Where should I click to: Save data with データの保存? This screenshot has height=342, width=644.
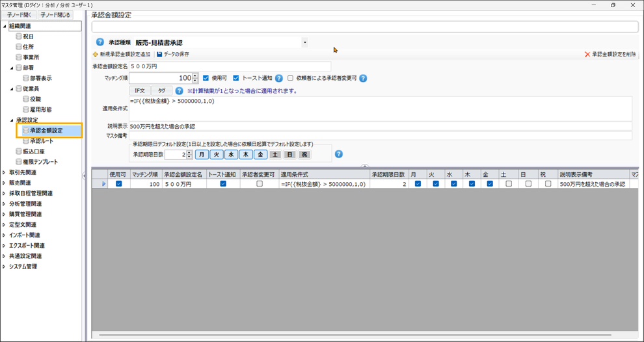pyautogui.click(x=173, y=54)
